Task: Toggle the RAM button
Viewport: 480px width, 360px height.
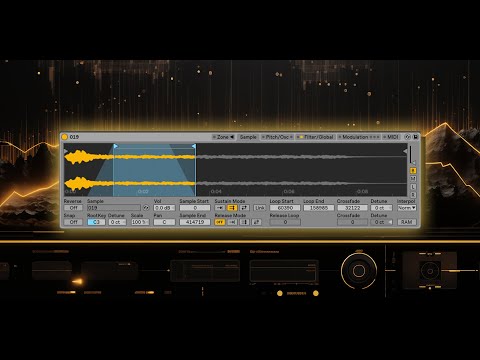Action: coord(407,222)
